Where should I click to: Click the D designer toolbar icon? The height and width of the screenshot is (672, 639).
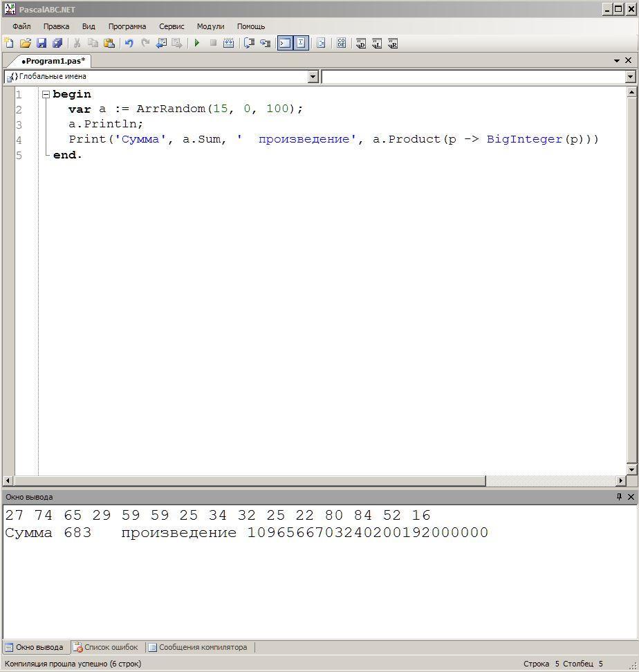click(360, 43)
